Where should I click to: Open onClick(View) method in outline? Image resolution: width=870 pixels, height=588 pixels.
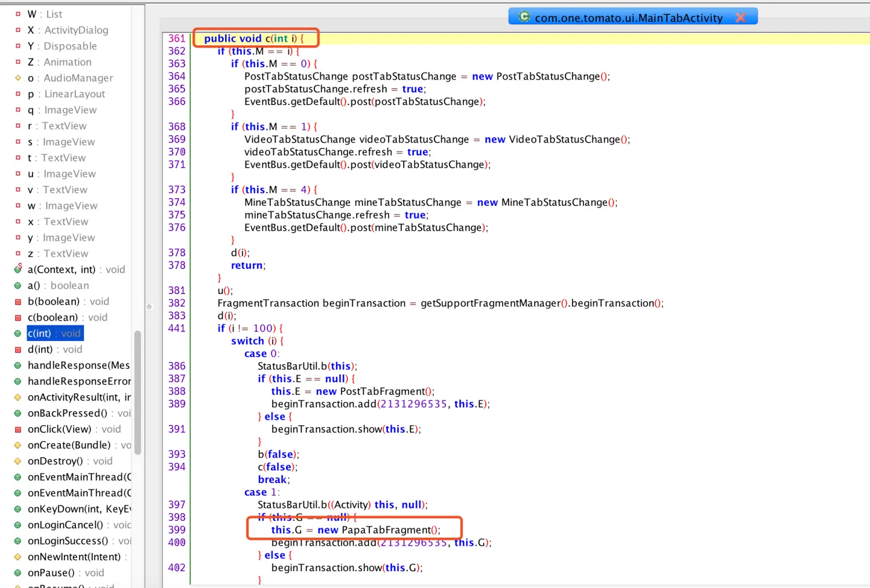(x=74, y=429)
